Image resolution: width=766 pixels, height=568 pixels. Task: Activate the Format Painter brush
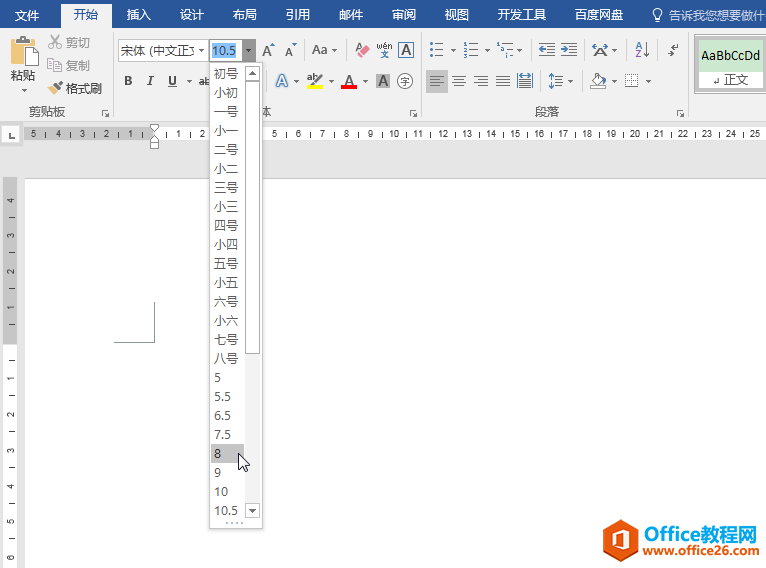(x=55, y=88)
